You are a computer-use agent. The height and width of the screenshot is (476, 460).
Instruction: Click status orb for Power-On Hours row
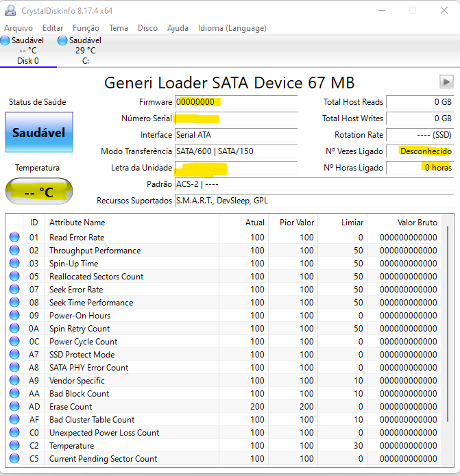coord(14,315)
